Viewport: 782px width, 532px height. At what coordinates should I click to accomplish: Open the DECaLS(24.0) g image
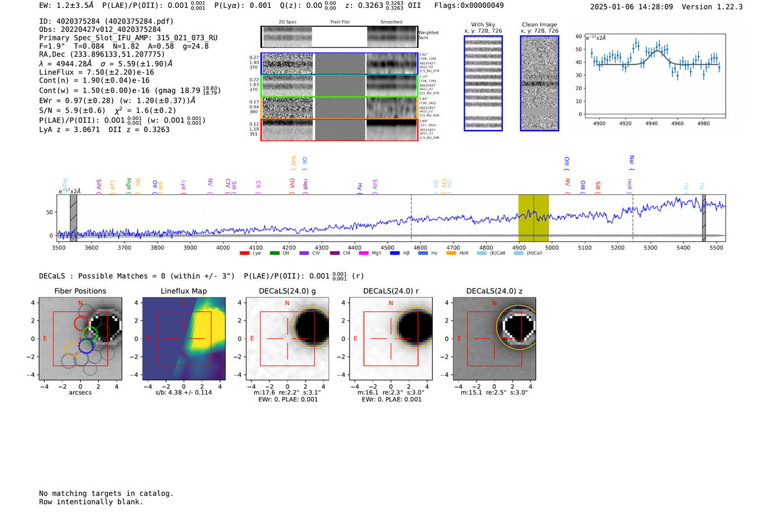pos(288,338)
